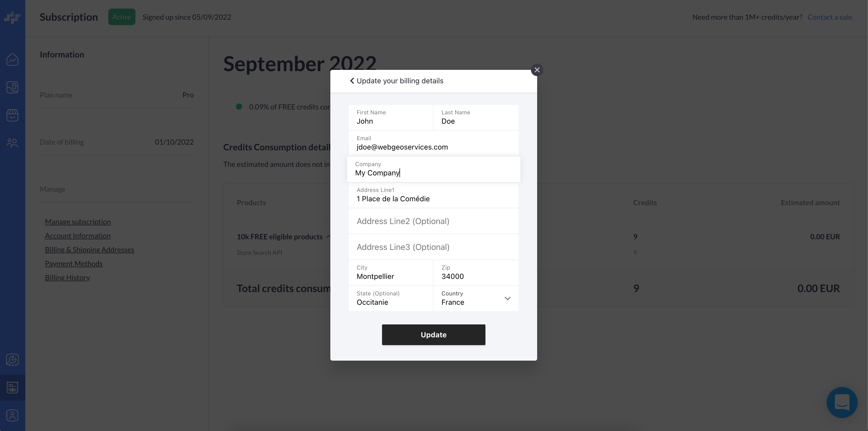This screenshot has height=431, width=868.
Task: Open the map location sidebar icon
Action: pyautogui.click(x=12, y=87)
